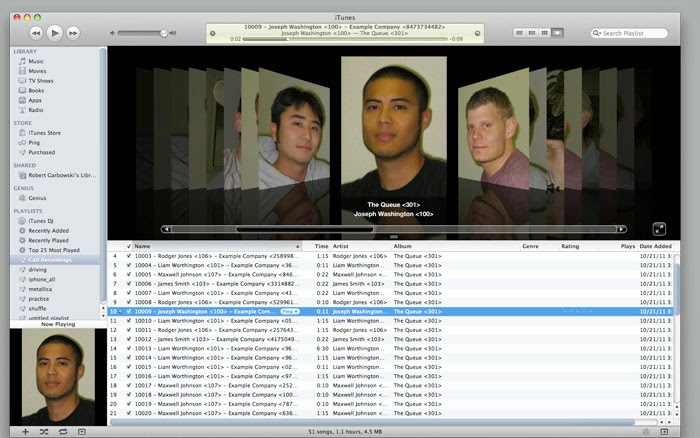
Task: Click the show iTunes sidebar button bottom-right
Action: point(664,432)
